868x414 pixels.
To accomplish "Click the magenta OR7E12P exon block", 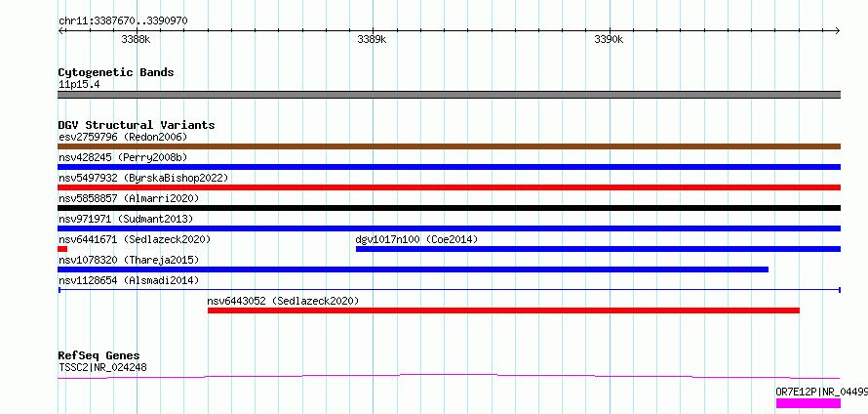I will tap(809, 403).
